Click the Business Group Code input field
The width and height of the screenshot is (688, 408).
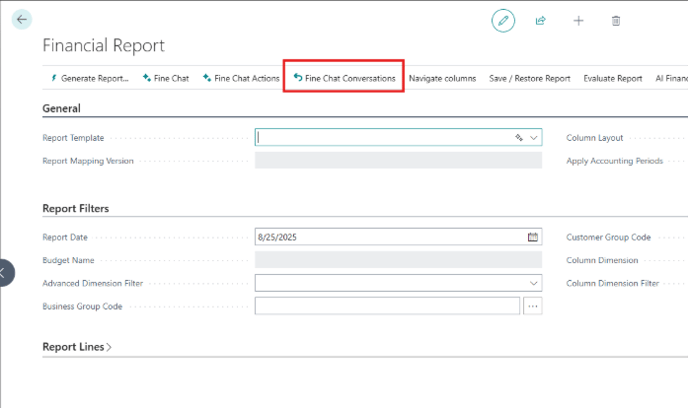tap(387, 306)
